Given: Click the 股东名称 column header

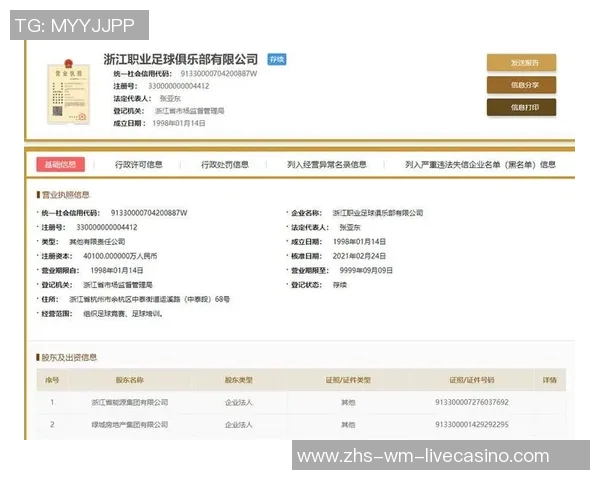Looking at the screenshot, I should (130, 380).
